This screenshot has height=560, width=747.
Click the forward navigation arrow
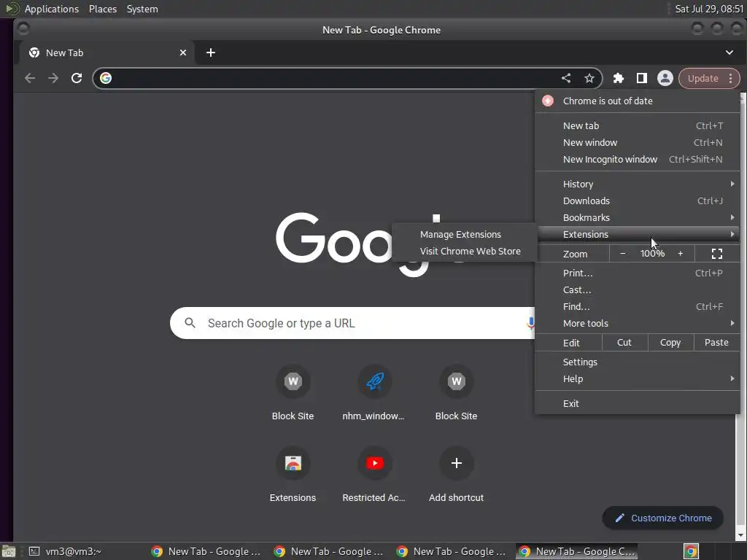click(53, 78)
